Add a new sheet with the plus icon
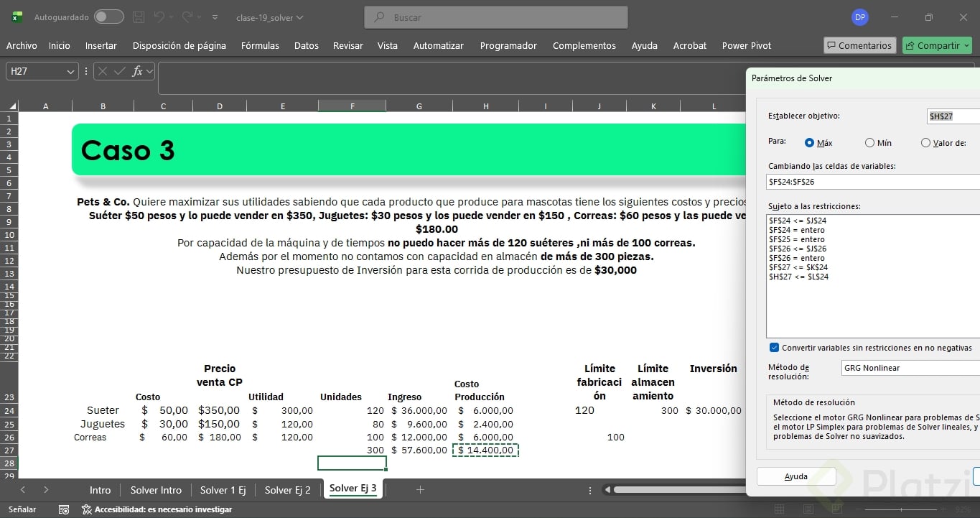 coord(421,490)
